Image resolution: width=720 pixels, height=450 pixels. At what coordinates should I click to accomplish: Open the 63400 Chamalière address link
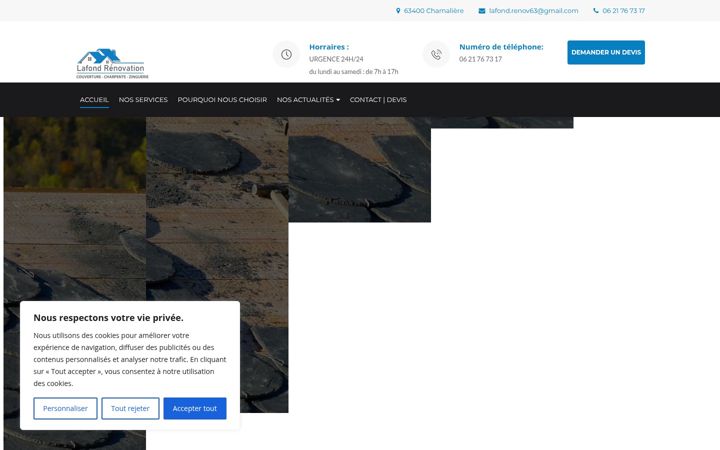pyautogui.click(x=434, y=11)
